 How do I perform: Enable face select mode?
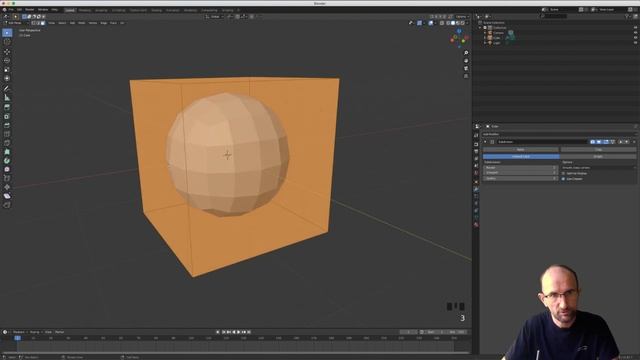(42, 23)
